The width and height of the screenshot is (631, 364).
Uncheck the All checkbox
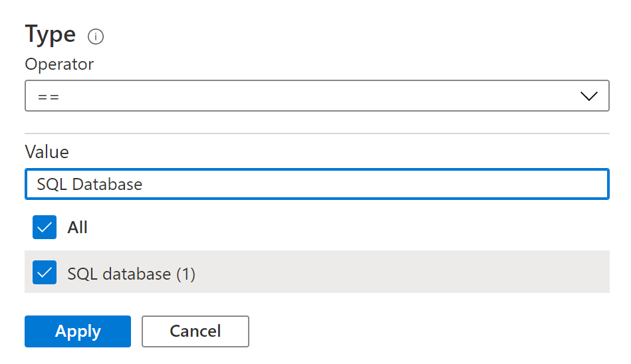(x=45, y=227)
